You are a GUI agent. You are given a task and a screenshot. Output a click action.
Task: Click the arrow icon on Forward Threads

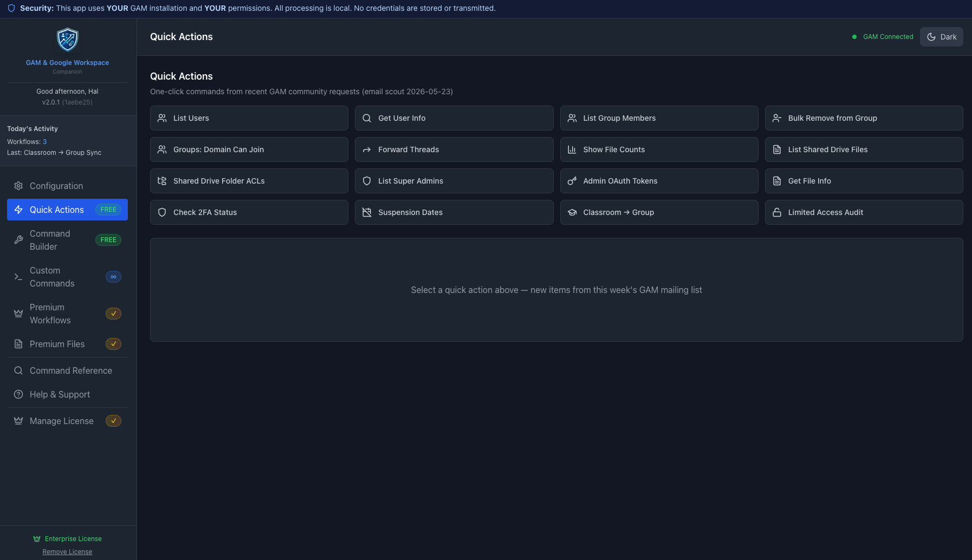click(367, 149)
